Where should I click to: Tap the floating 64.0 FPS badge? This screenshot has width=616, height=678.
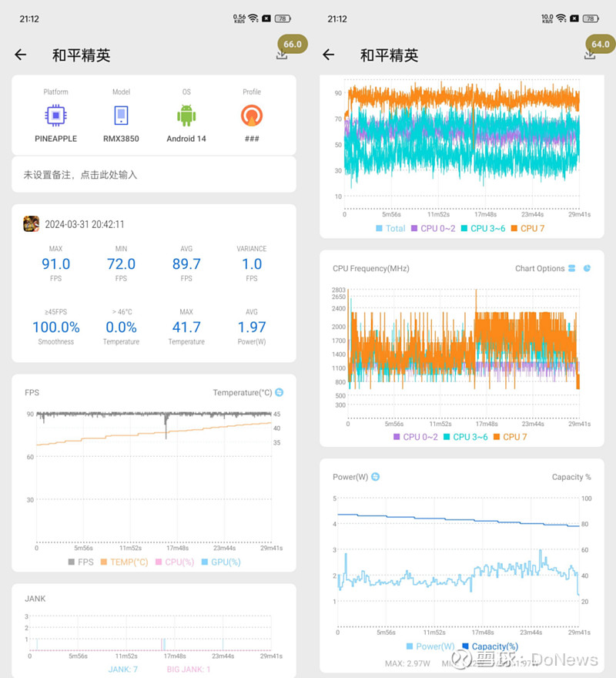click(x=601, y=44)
